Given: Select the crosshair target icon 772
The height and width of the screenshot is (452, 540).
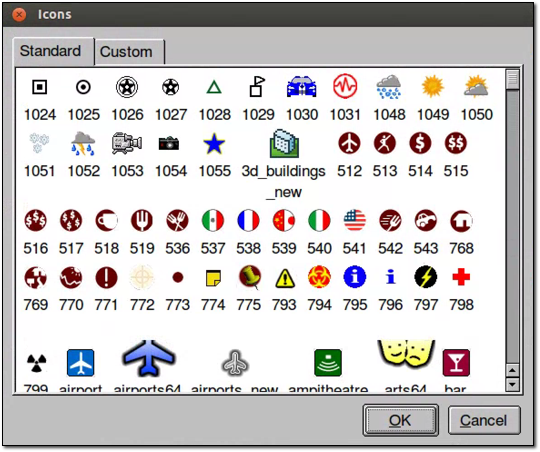Looking at the screenshot, I should (142, 278).
